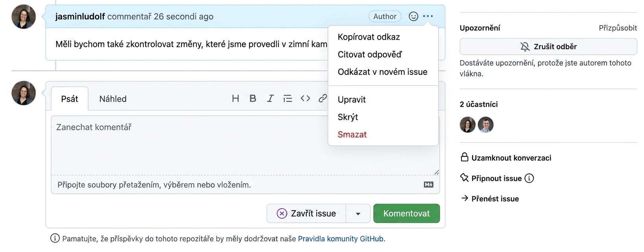
Task: Click the Zavřít issue button
Action: tap(306, 213)
